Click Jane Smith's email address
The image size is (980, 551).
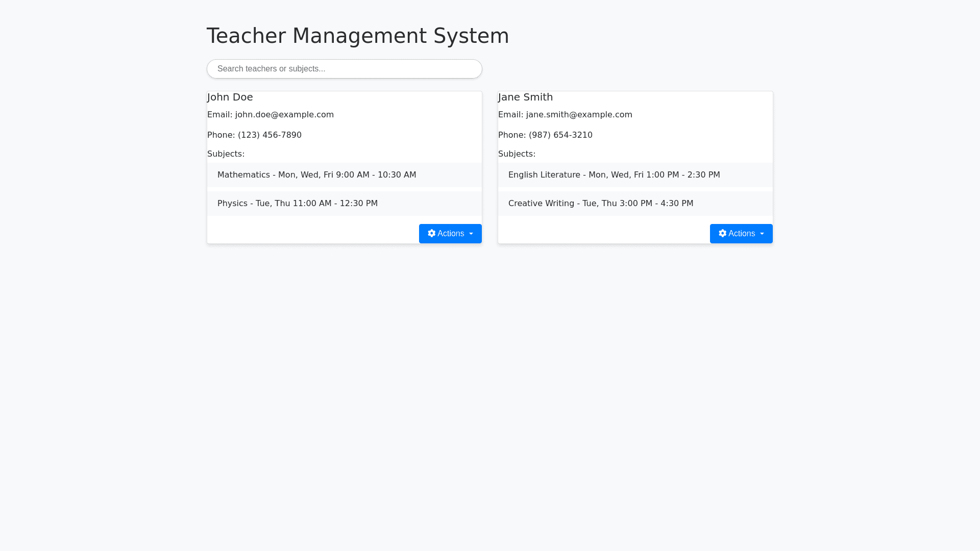pyautogui.click(x=579, y=115)
